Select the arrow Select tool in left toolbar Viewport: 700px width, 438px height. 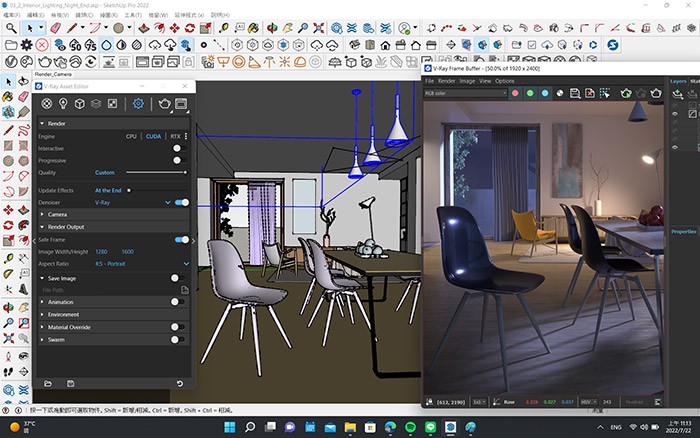click(x=9, y=81)
